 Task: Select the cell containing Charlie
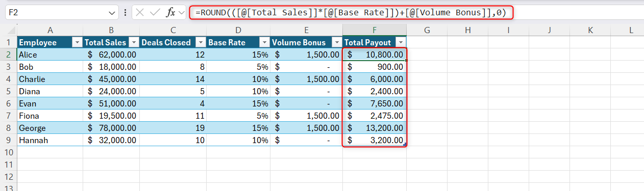pyautogui.click(x=50, y=79)
